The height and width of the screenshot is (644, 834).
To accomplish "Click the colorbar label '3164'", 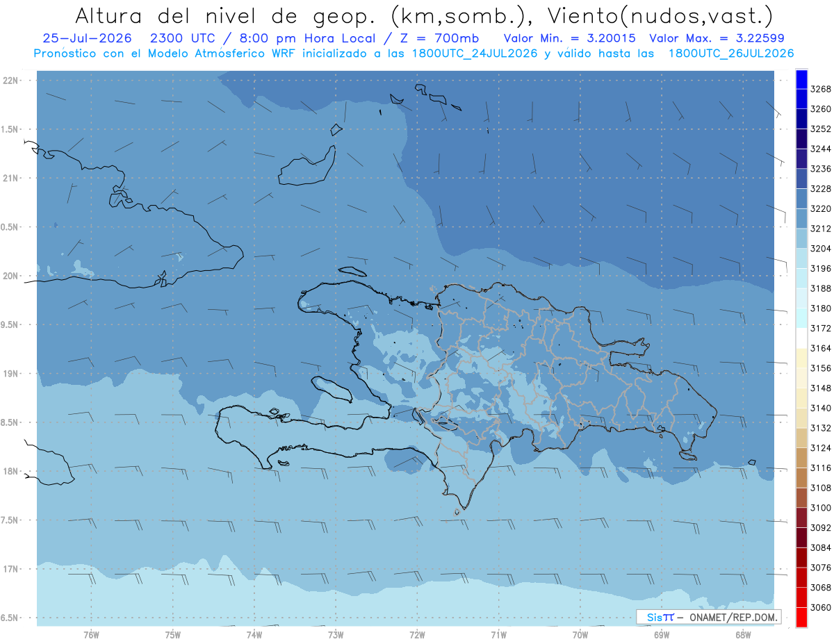I will pyautogui.click(x=821, y=348).
